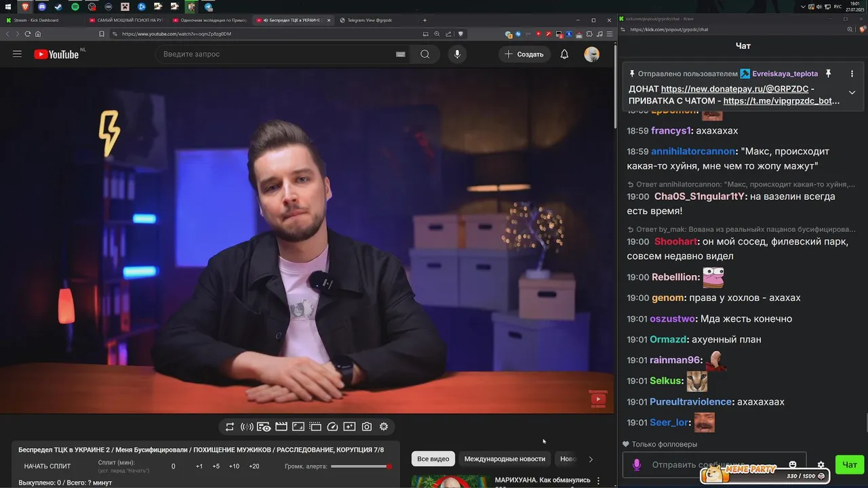The image size is (868, 488).
Task: Reload the YouTube page
Action: (28, 34)
